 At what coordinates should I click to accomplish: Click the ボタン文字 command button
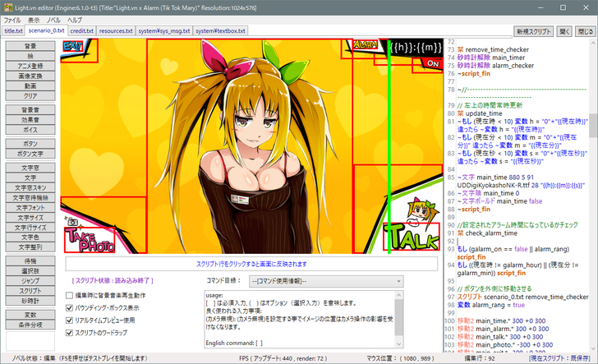(30, 154)
